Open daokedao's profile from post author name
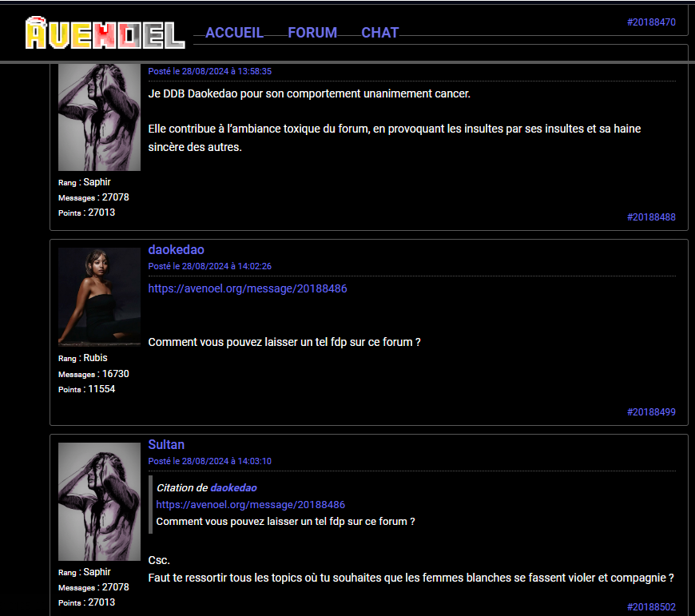Image resolution: width=695 pixels, height=616 pixels. click(176, 250)
